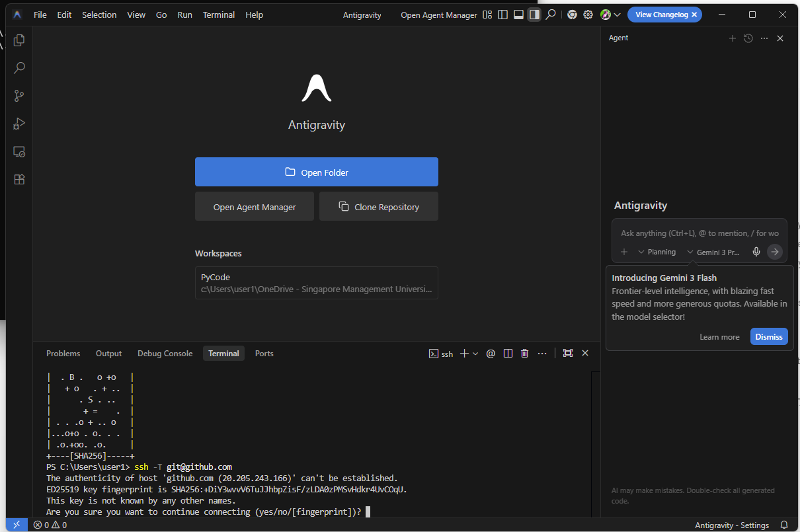This screenshot has width=800, height=532.
Task: Open the PyCode workspace entry
Action: point(317,283)
